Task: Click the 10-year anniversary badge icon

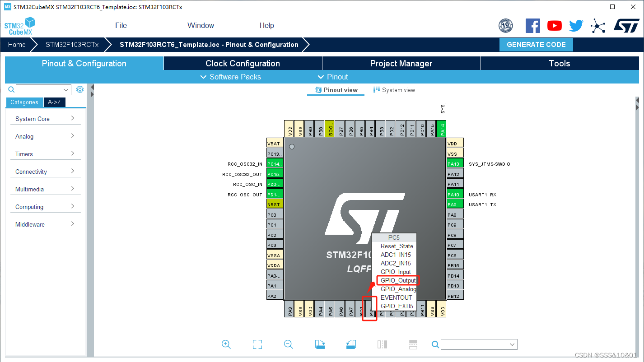Action: pyautogui.click(x=506, y=26)
